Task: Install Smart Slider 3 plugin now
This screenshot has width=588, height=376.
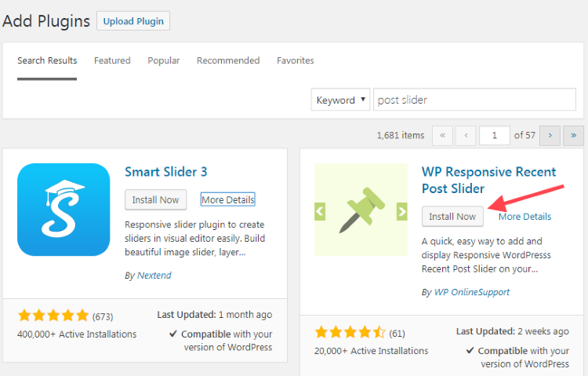Action: pos(156,200)
